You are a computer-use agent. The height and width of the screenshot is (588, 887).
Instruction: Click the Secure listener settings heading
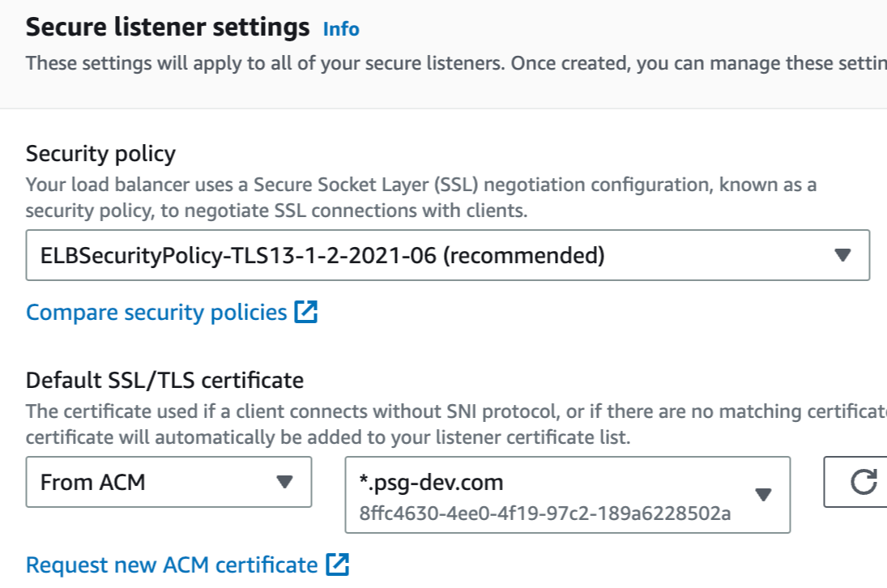168,28
